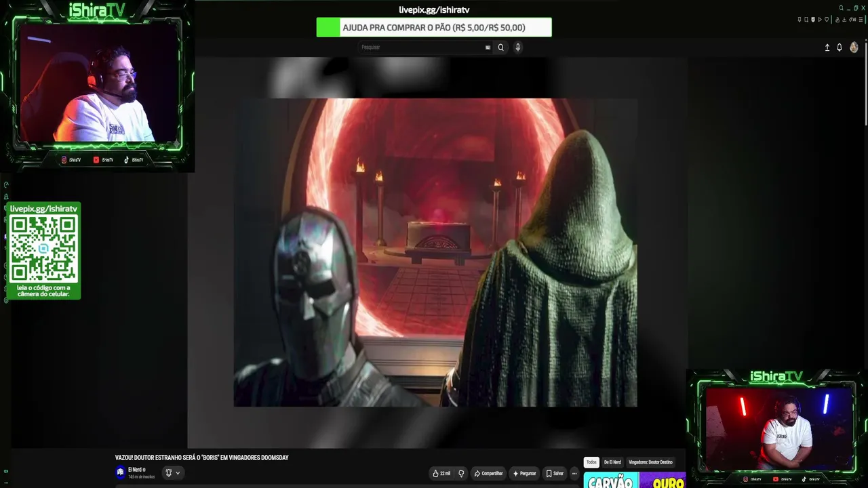Click the YouTube iShiraTV icon under top webcam

tap(96, 160)
